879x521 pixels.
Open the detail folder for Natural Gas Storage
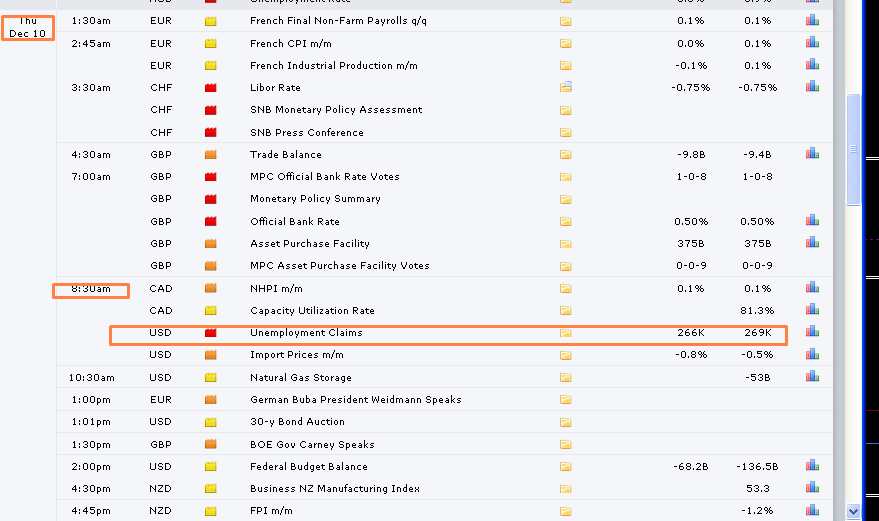pyautogui.click(x=566, y=378)
